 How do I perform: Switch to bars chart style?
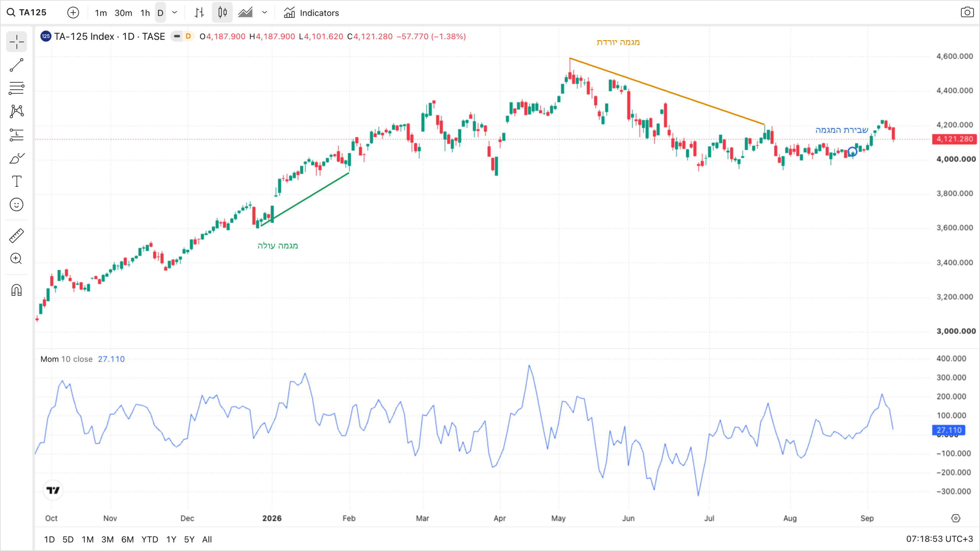[199, 13]
